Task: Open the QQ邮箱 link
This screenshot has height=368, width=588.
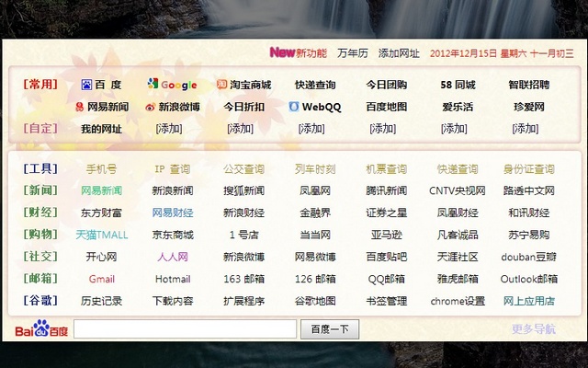Action: 386,279
